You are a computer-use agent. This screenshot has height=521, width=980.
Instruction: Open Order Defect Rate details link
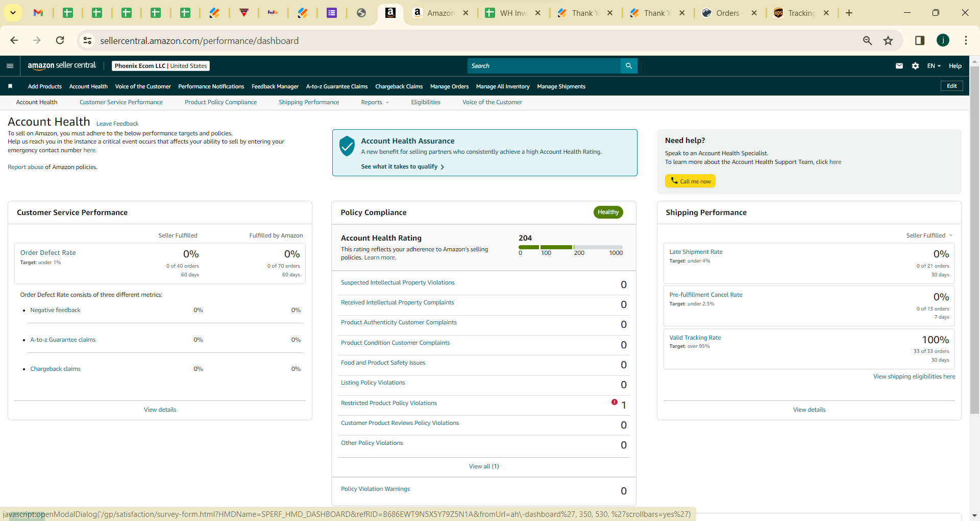tap(48, 252)
